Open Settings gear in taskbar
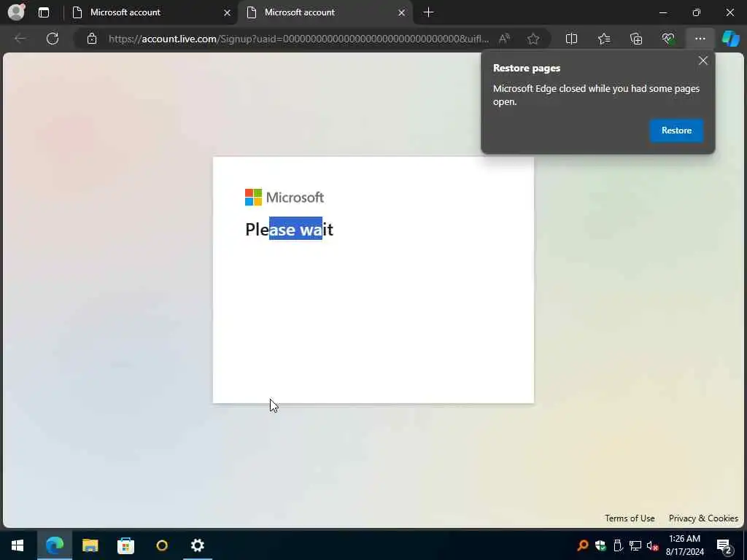The image size is (747, 560). pyautogui.click(x=197, y=545)
